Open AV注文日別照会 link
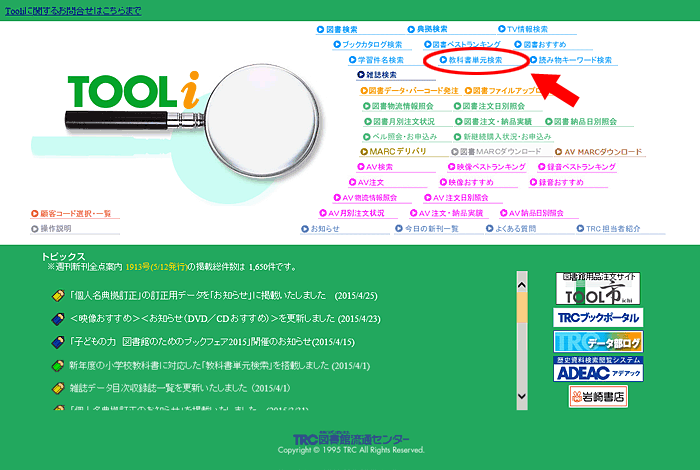Image resolution: width=700 pixels, height=470 pixels. point(456,198)
